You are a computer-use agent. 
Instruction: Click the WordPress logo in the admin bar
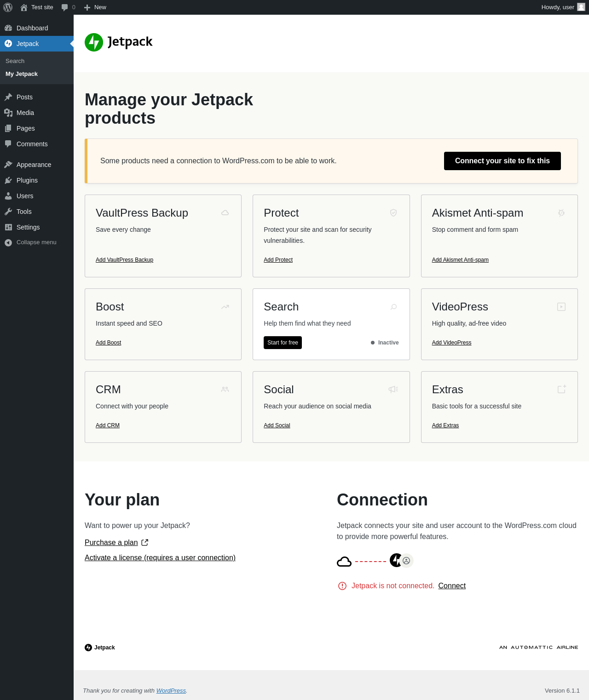coord(8,7)
